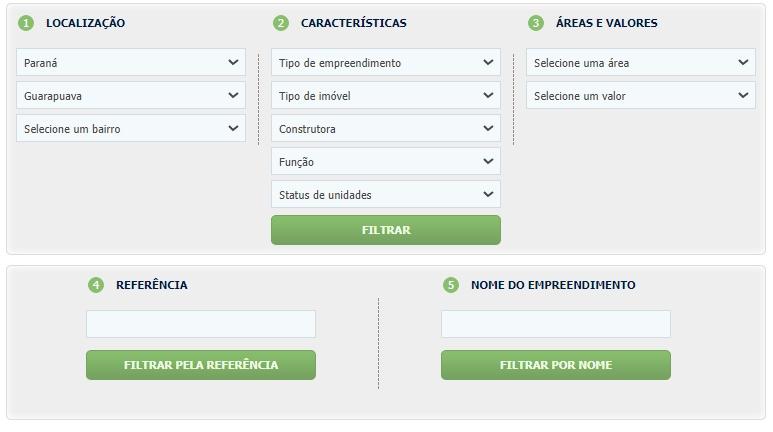Screen dimensions: 773x432
Task: Expand the Função dropdown
Action: [386, 161]
